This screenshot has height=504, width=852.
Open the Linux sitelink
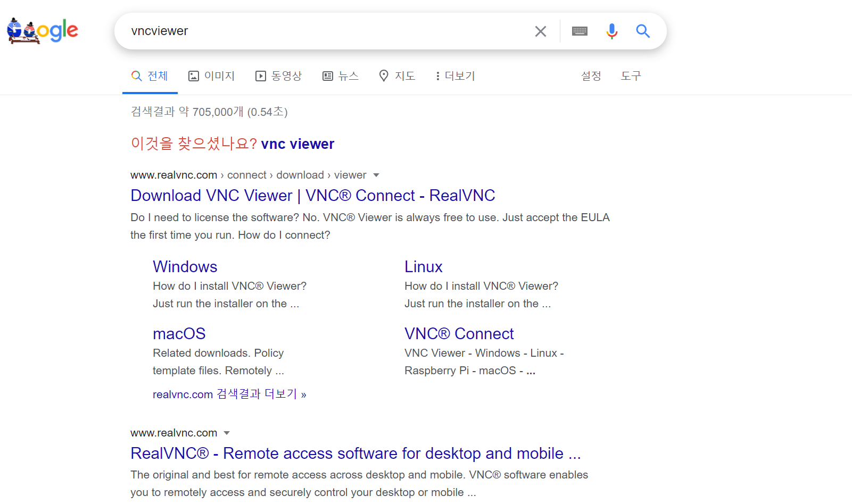click(x=424, y=267)
